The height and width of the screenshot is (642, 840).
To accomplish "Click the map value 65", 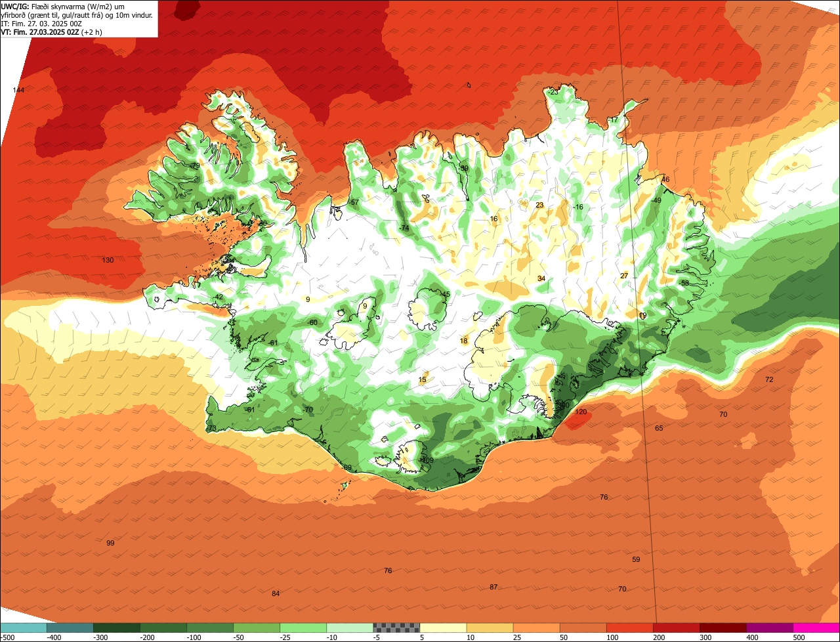I will coord(659,428).
